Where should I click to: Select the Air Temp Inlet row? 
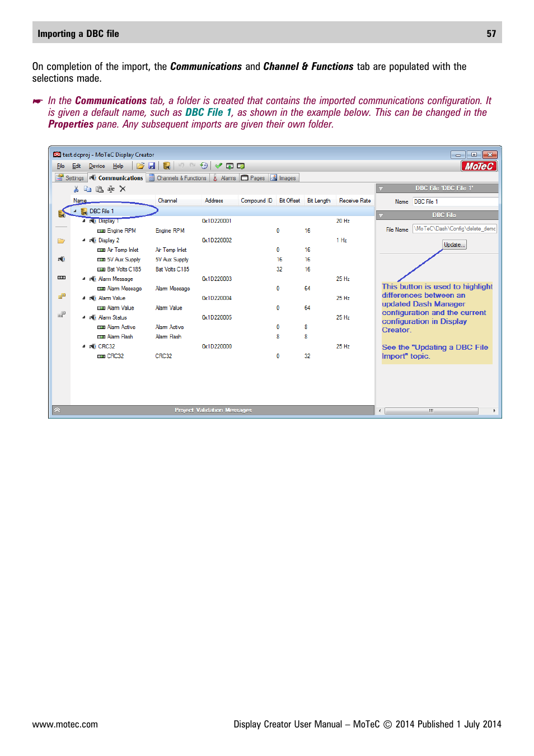(x=222, y=250)
